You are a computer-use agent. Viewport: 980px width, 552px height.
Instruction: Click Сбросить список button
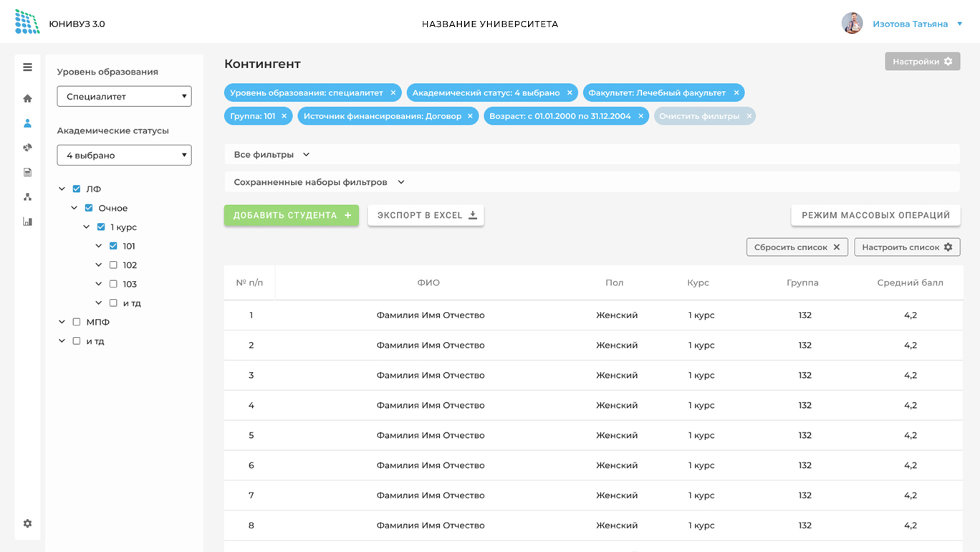(x=797, y=247)
